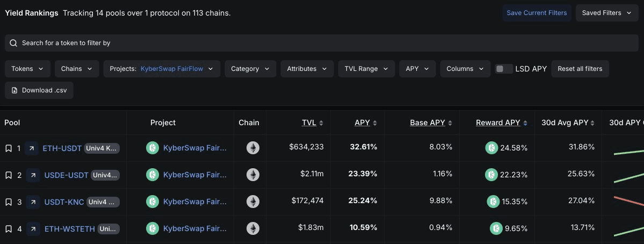Open external link arrow for ETH-WSTETH
The width and height of the screenshot is (644, 244).
click(x=33, y=229)
